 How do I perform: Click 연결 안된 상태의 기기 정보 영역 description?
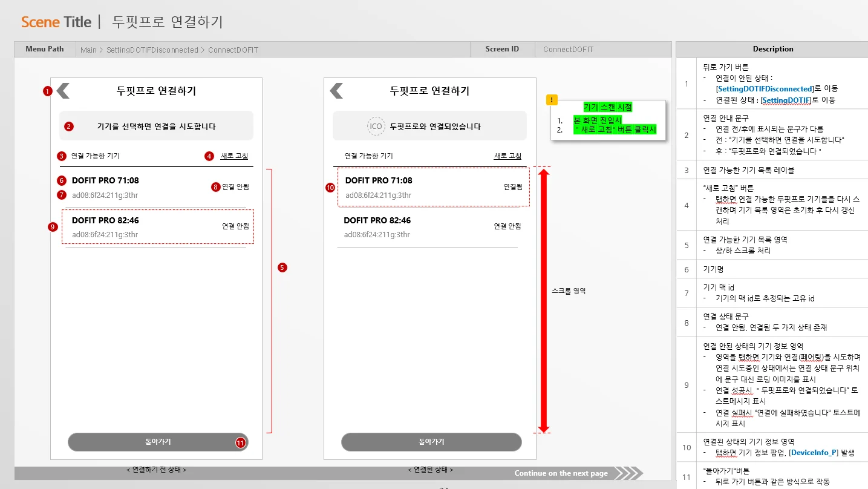coord(753,346)
